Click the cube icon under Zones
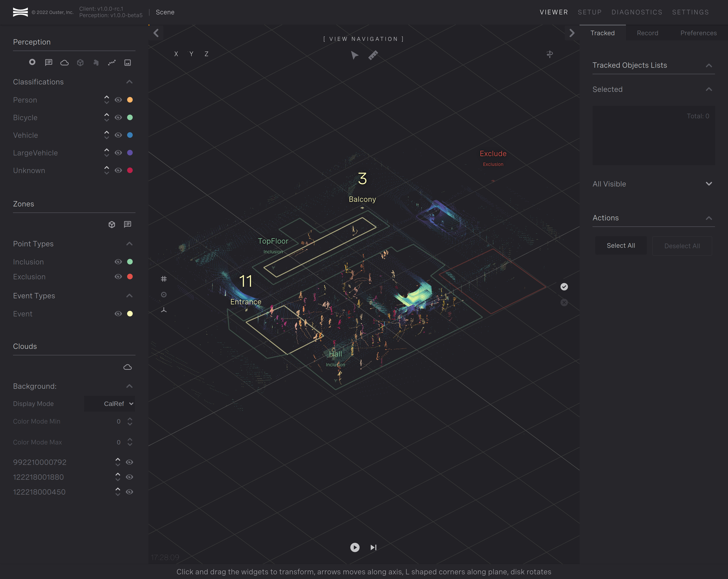Screen dimensions: 728x579 tap(112, 225)
